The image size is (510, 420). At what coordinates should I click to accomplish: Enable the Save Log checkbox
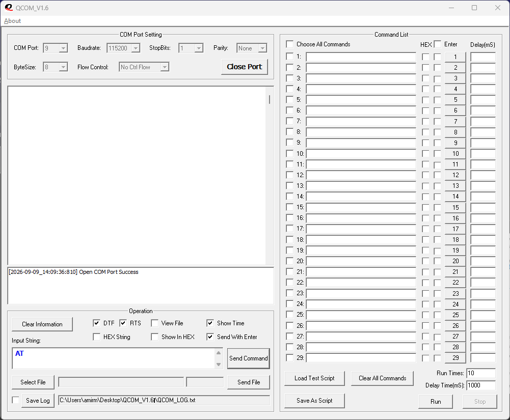click(x=16, y=400)
